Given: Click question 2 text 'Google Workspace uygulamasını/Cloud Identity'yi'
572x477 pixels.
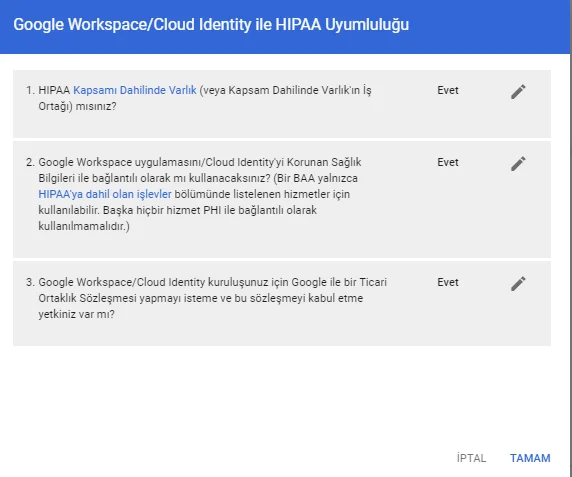Looking at the screenshot, I should pyautogui.click(x=161, y=162).
